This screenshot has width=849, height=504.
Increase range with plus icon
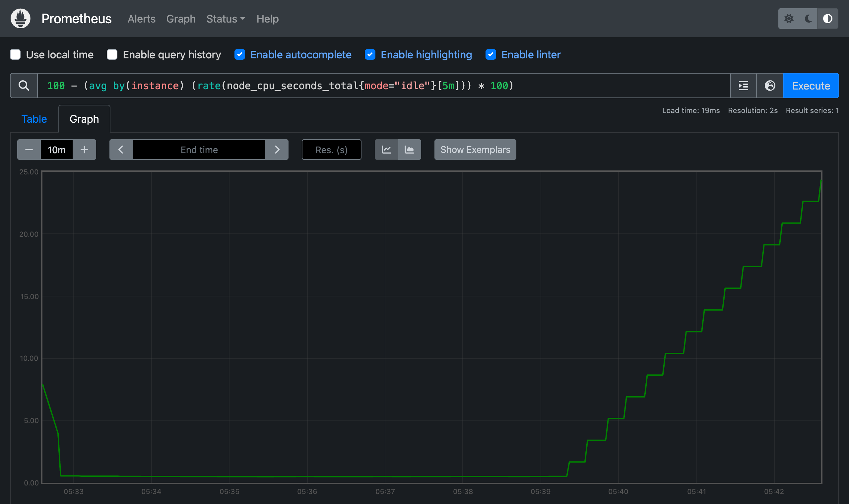(84, 150)
